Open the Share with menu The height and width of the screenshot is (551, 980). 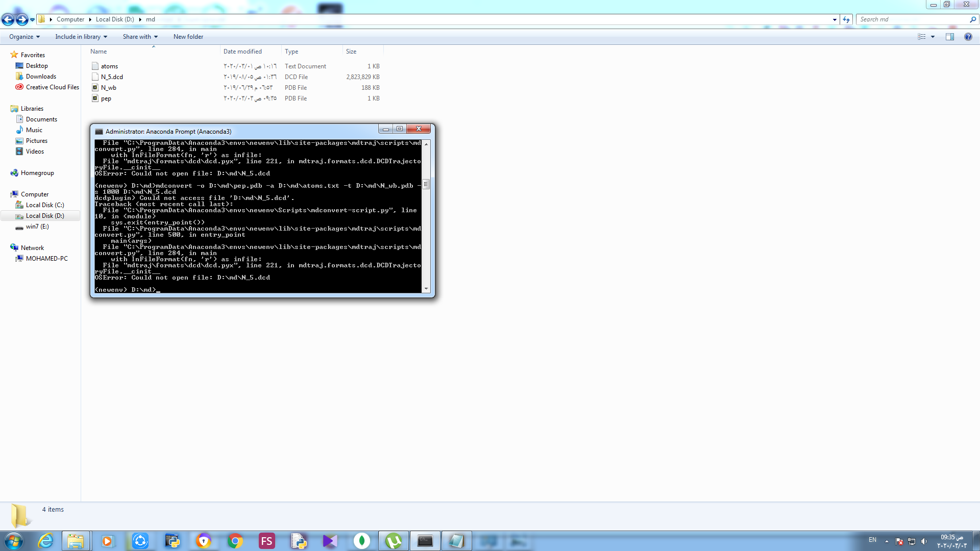click(140, 36)
